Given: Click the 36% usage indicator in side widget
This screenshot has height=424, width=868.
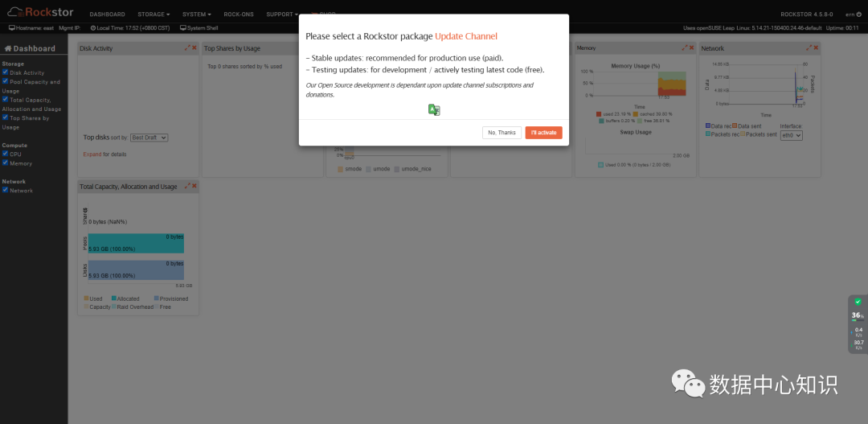Looking at the screenshot, I should tap(858, 316).
